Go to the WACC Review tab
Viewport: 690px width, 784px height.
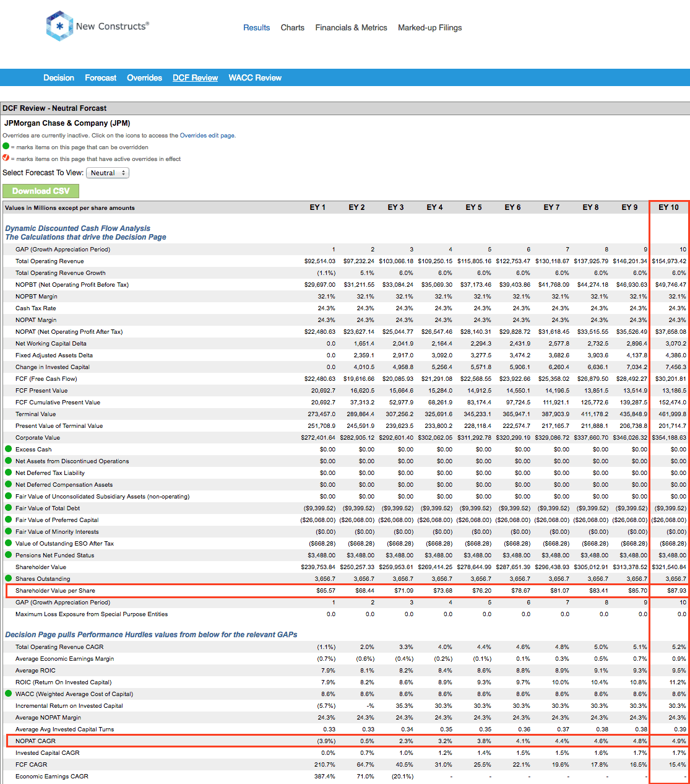pos(255,77)
